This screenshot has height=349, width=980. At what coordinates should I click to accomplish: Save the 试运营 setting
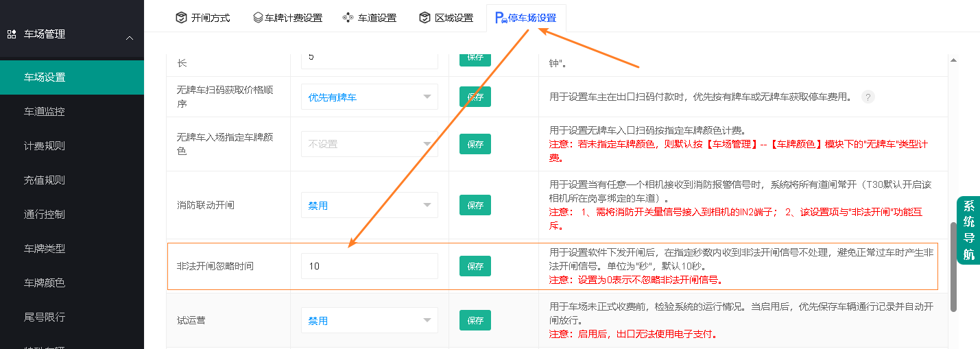(x=475, y=320)
